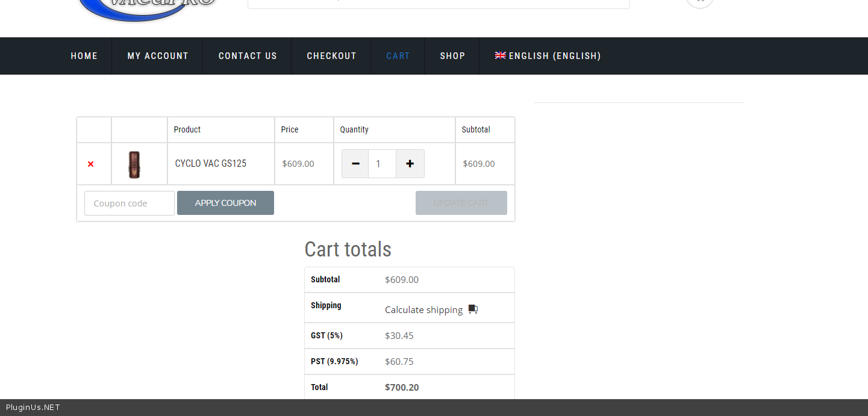The image size is (868, 416).
Task: Click the Update Cart button
Action: (x=461, y=203)
